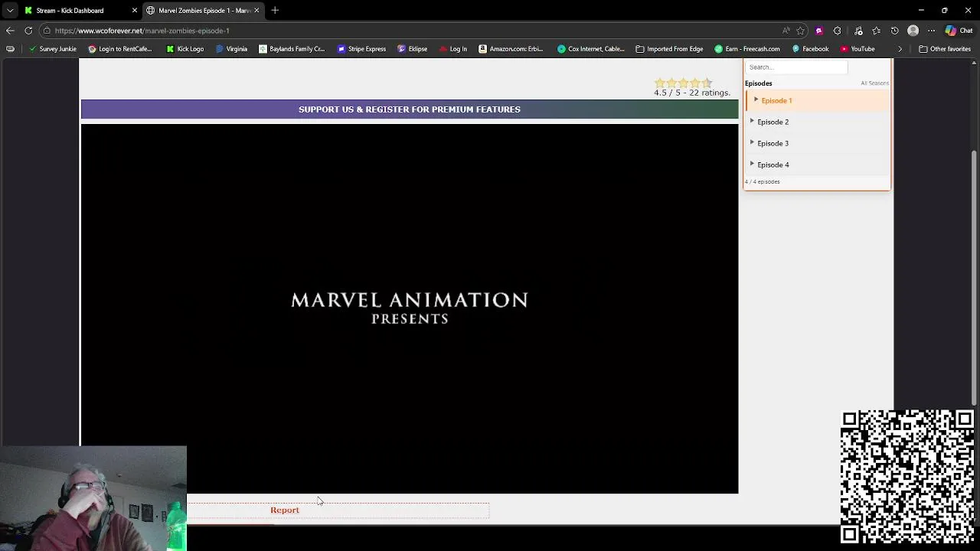Open the Cox Internet, Cable bookmark
Viewport: 980px width, 551px height.
pos(591,49)
